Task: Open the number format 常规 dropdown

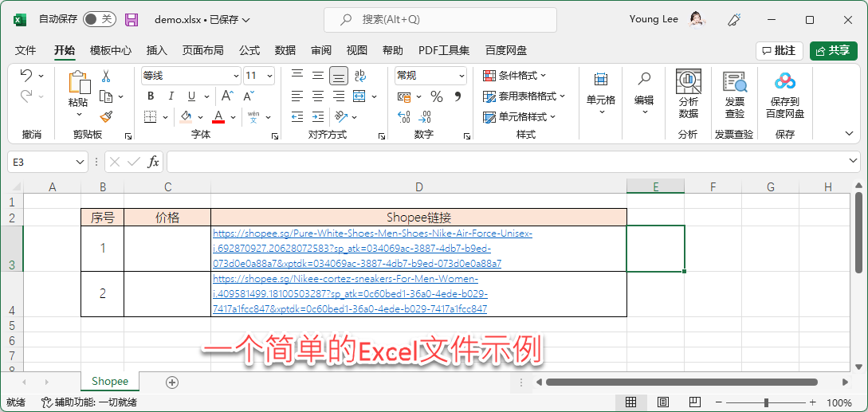Action: point(461,76)
